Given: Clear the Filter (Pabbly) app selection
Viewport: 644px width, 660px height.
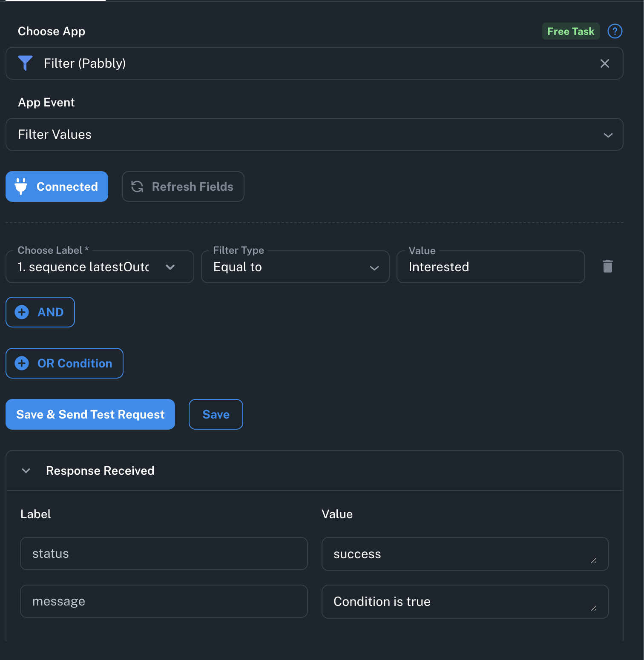Looking at the screenshot, I should (x=604, y=63).
